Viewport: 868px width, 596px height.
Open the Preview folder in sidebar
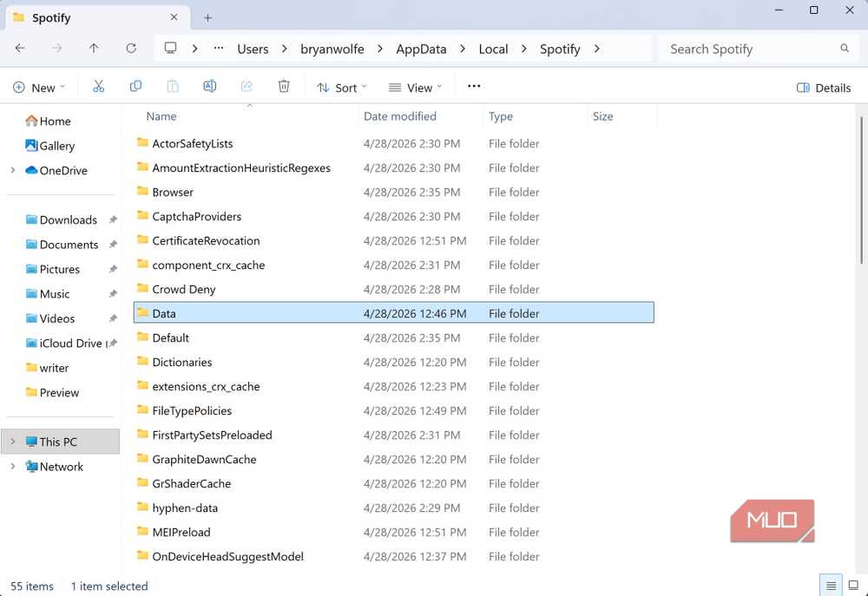click(53, 392)
